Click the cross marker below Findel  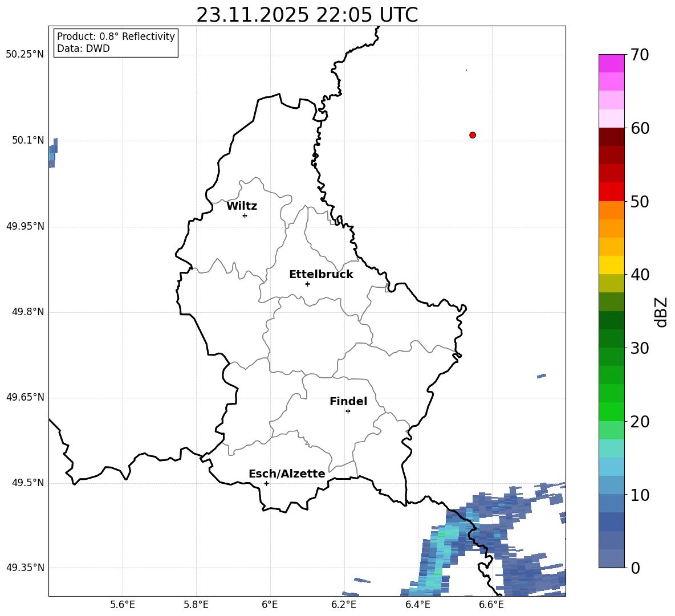pyautogui.click(x=348, y=411)
